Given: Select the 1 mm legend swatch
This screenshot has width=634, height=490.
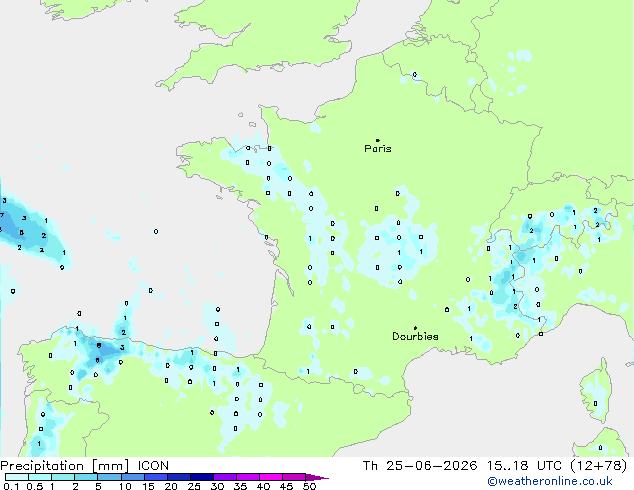Looking at the screenshot, I should coord(63,477).
